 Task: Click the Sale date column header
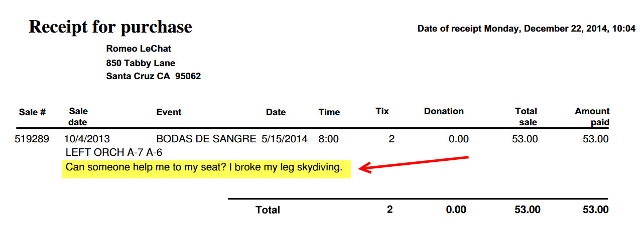point(78,116)
